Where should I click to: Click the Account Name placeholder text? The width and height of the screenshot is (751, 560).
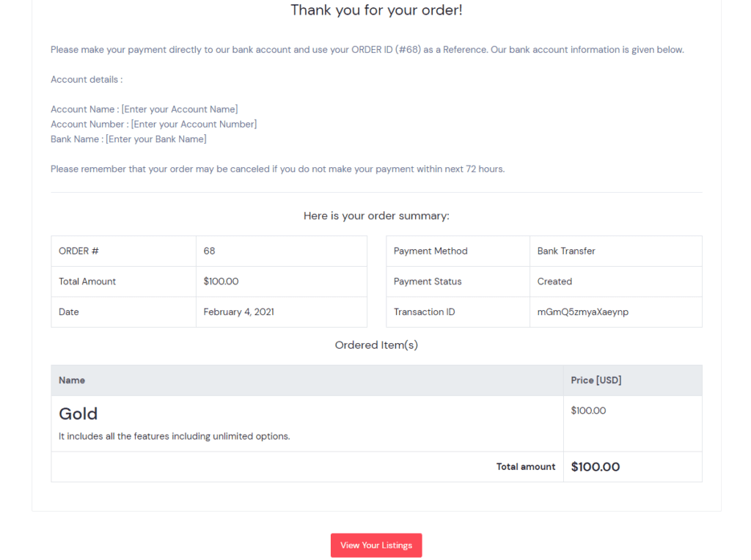click(x=180, y=109)
